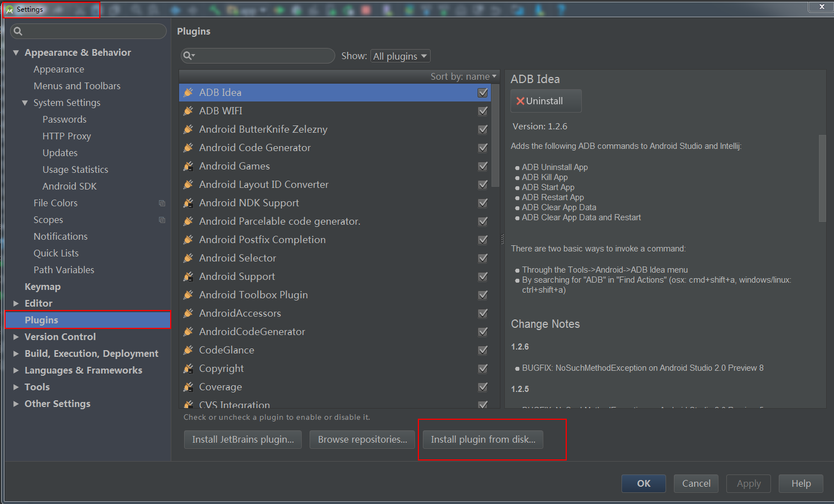
Task: Open the Sort by name dropdown
Action: pyautogui.click(x=463, y=76)
